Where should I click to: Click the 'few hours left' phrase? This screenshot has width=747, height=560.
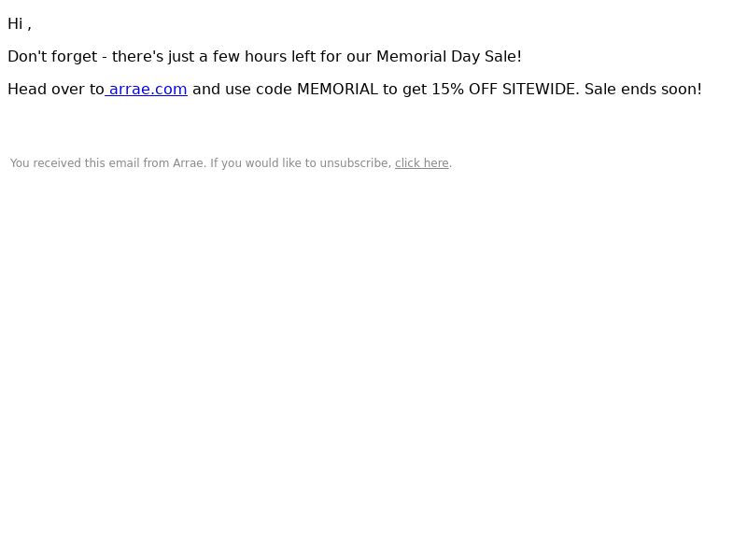(x=264, y=57)
